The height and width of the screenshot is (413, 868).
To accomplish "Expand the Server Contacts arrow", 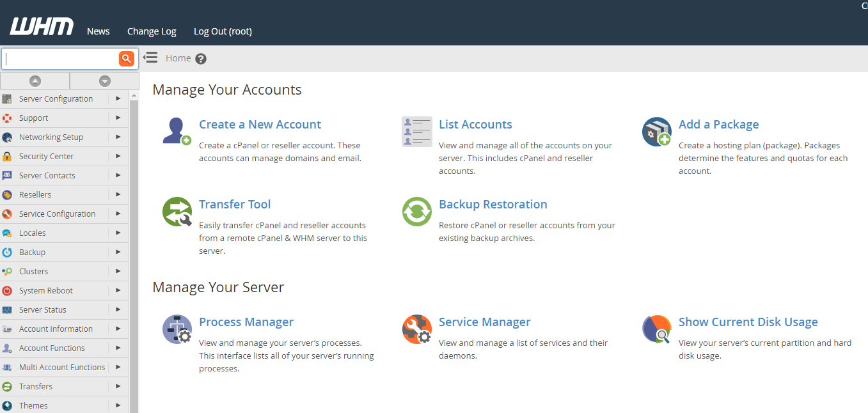I will point(118,175).
